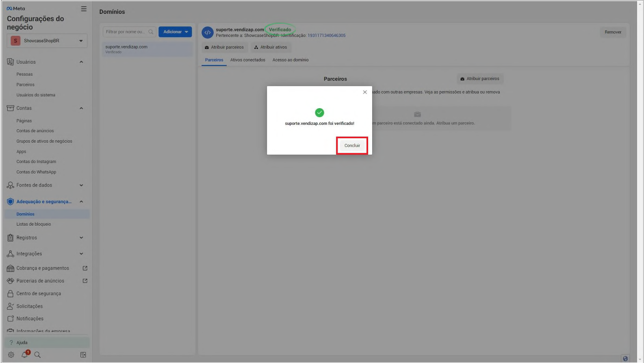Screen dimensions: 644x363
Task: Open the notifications bell icon
Action: 25,354
